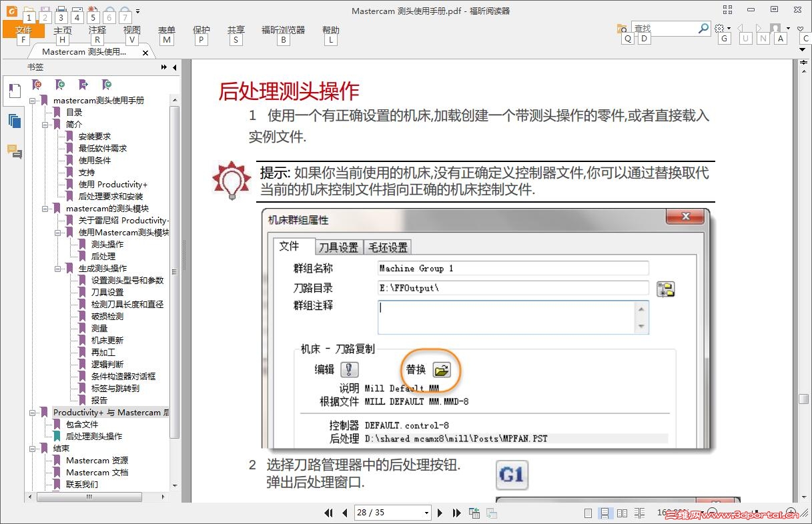Collapse the 结束 tree node
Screen dimensions: 812x524
coord(32,449)
